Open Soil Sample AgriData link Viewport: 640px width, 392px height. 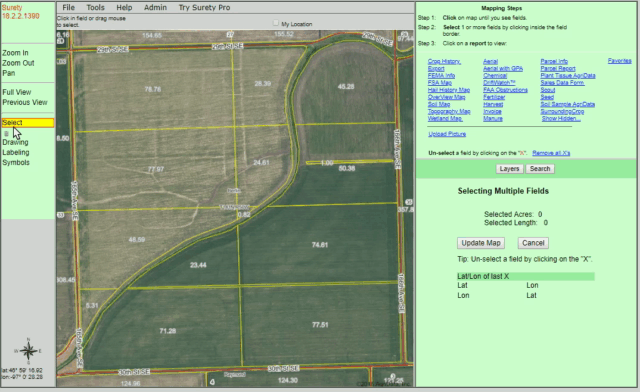click(567, 104)
